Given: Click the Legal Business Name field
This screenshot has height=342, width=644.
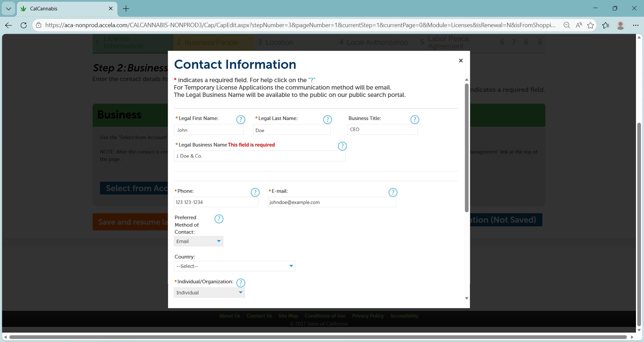Looking at the screenshot, I should [260, 156].
